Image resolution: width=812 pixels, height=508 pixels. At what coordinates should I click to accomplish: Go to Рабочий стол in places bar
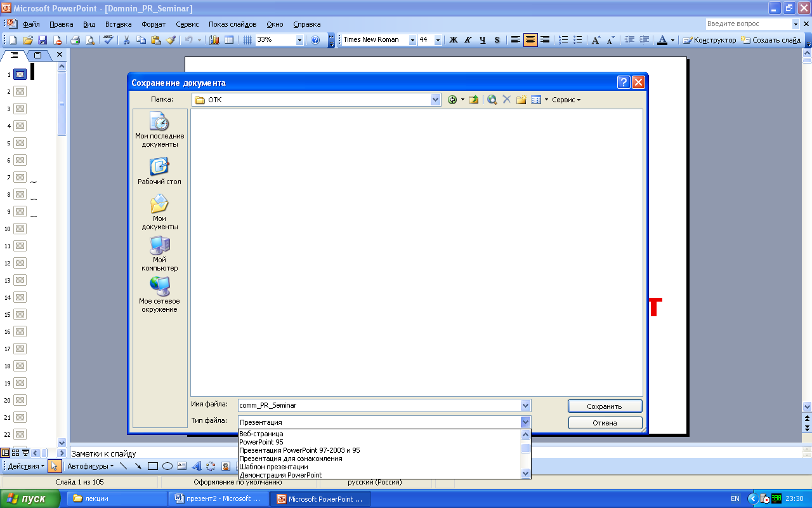coord(160,171)
